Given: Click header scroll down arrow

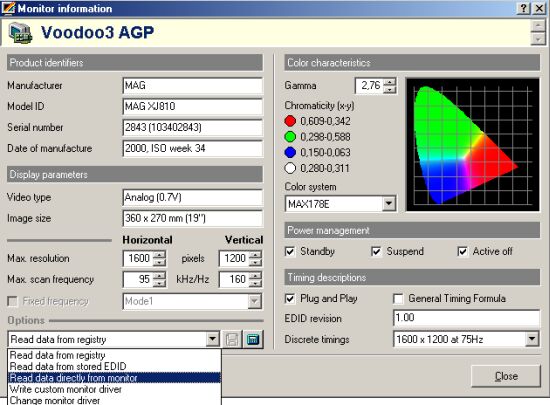Looking at the screenshot, I should point(538,39).
